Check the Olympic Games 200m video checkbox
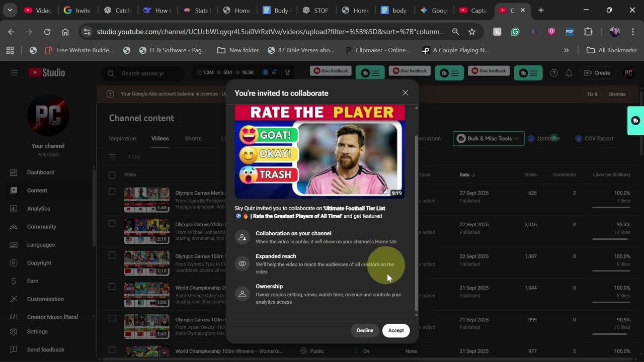The image size is (644, 362). pyautogui.click(x=112, y=223)
